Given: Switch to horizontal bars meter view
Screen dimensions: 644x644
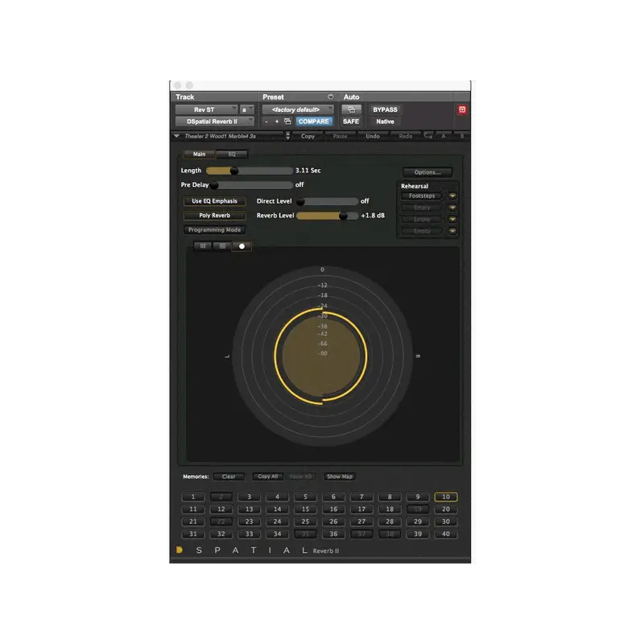Looking at the screenshot, I should pyautogui.click(x=222, y=246).
